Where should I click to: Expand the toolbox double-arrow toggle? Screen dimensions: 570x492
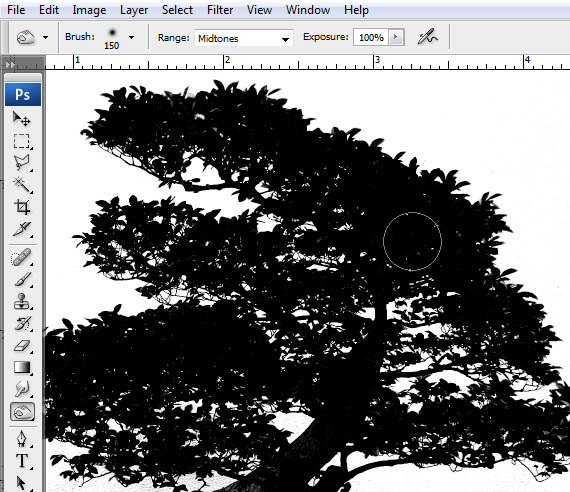pos(10,65)
